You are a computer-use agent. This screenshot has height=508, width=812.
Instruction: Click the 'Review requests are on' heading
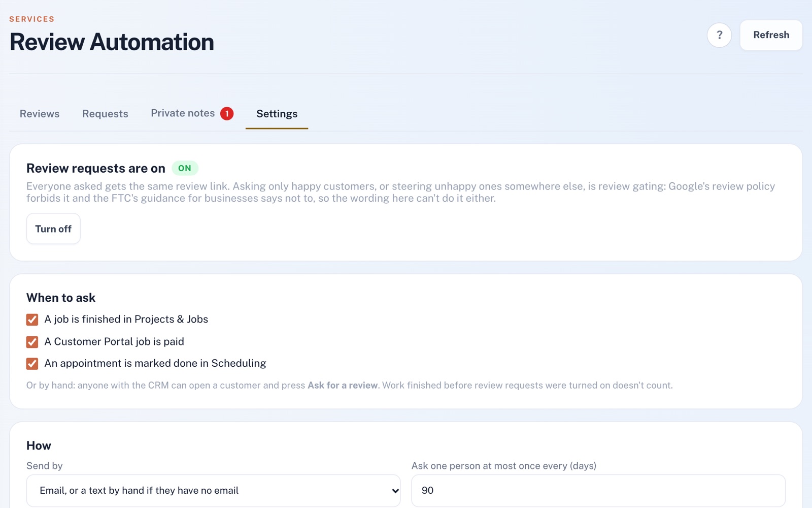coord(96,168)
